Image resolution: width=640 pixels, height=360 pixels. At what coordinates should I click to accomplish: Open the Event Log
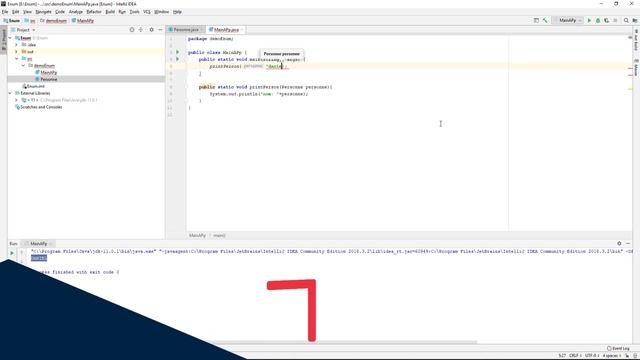[x=618, y=349]
